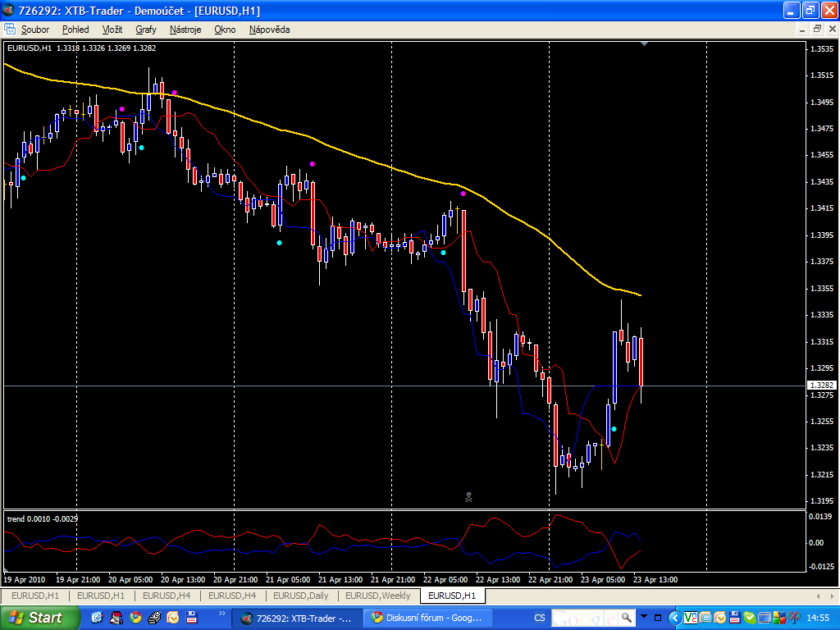Click the EURUSD,H1 price header text
The image size is (840, 630).
(x=81, y=48)
